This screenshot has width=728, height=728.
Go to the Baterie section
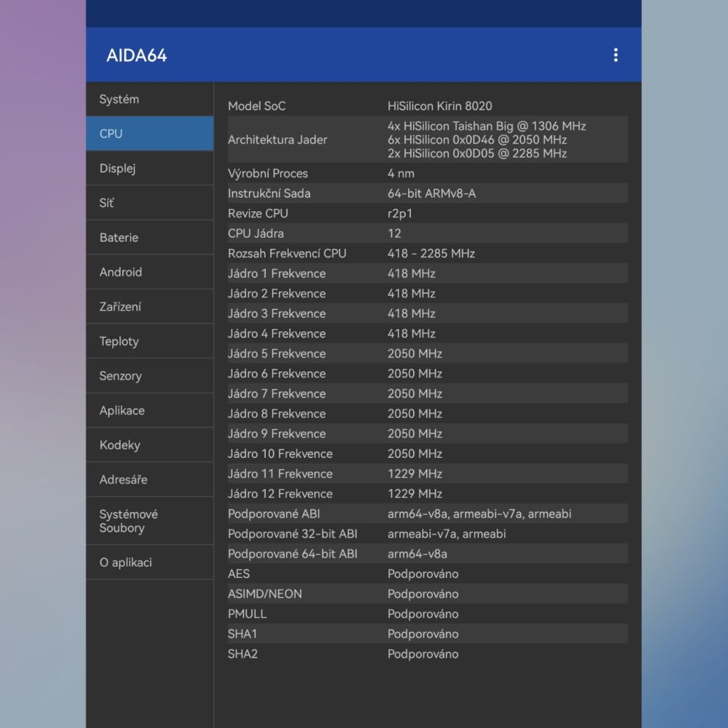point(149,237)
